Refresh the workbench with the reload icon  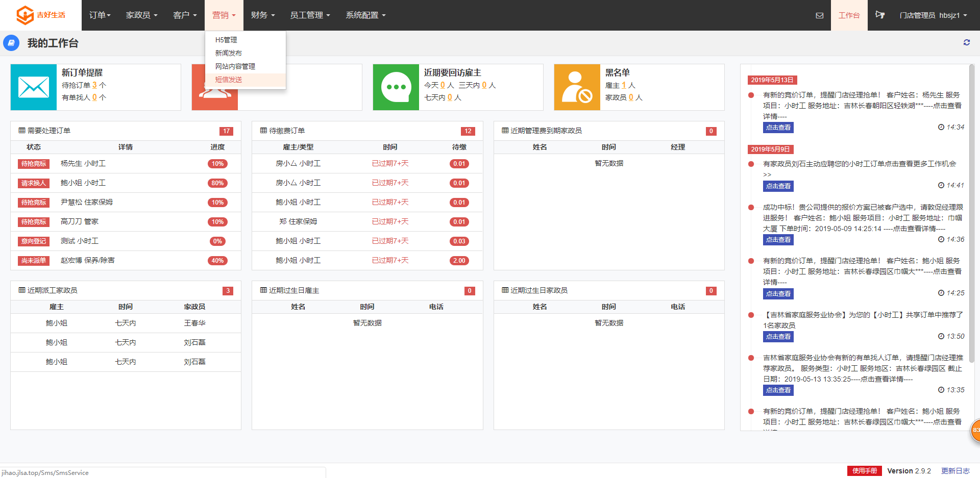click(x=966, y=42)
